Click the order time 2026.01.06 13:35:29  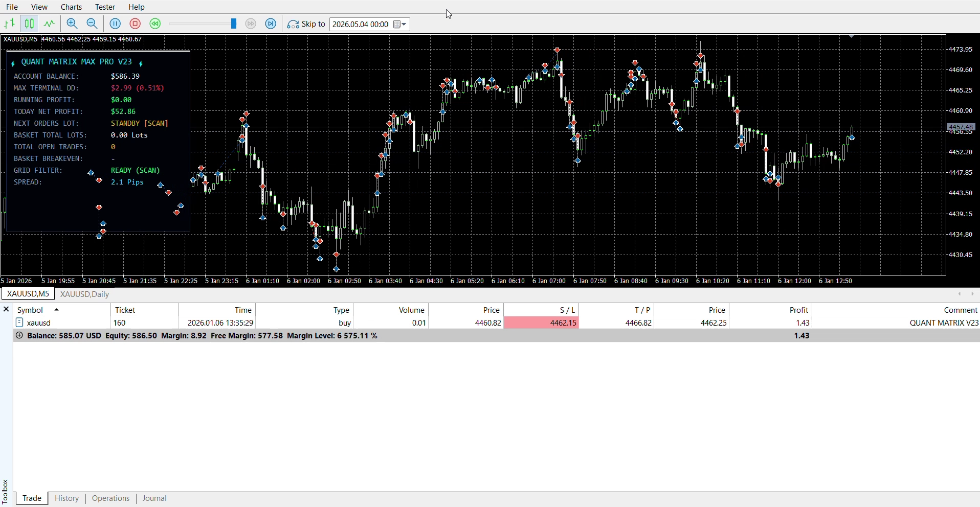(x=220, y=323)
